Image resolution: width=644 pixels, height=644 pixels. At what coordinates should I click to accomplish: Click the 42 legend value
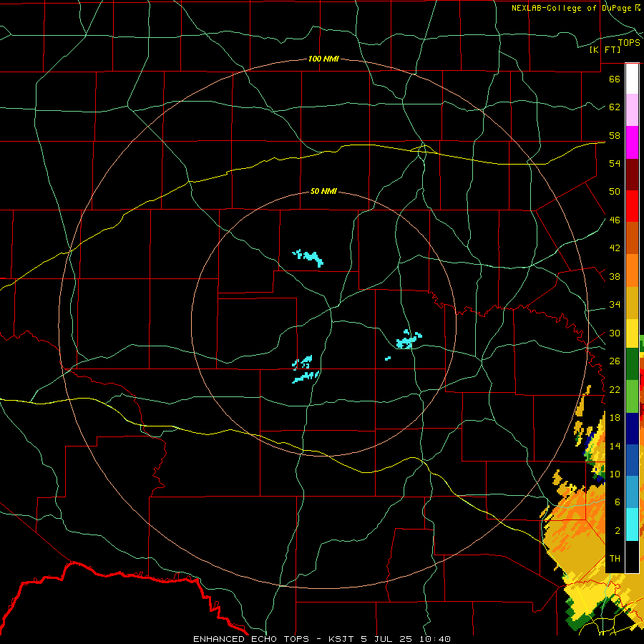pyautogui.click(x=615, y=248)
